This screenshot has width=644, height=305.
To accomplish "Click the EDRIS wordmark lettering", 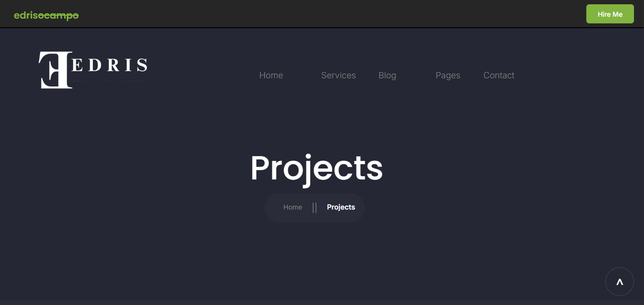I will click(109, 65).
